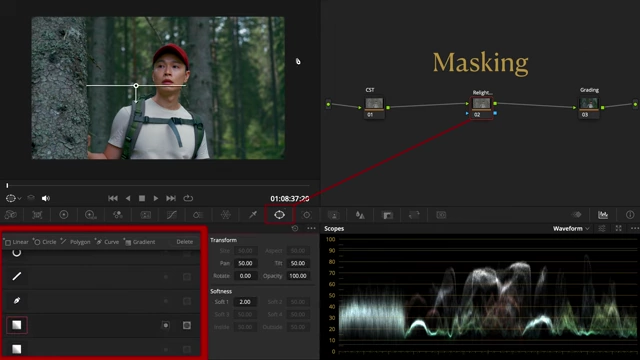Toggle loop playback

point(188,198)
